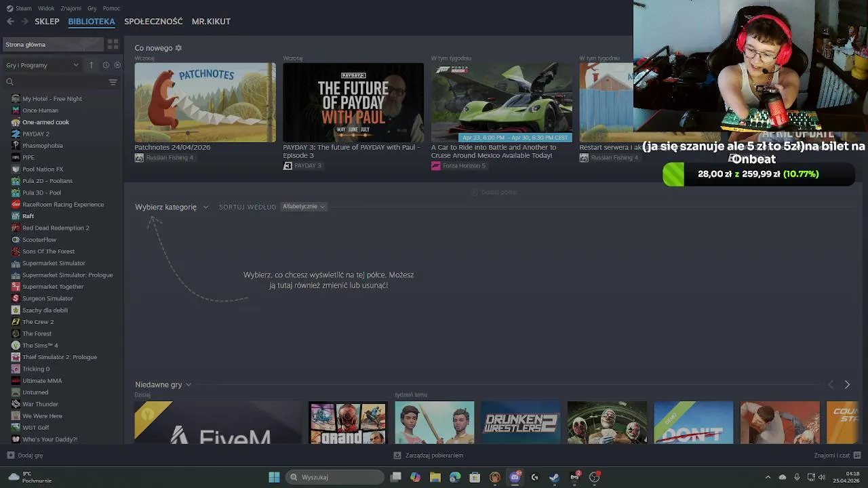Click the Steam icon in taskbar
Image resolution: width=868 pixels, height=488 pixels.
pyautogui.click(x=554, y=477)
